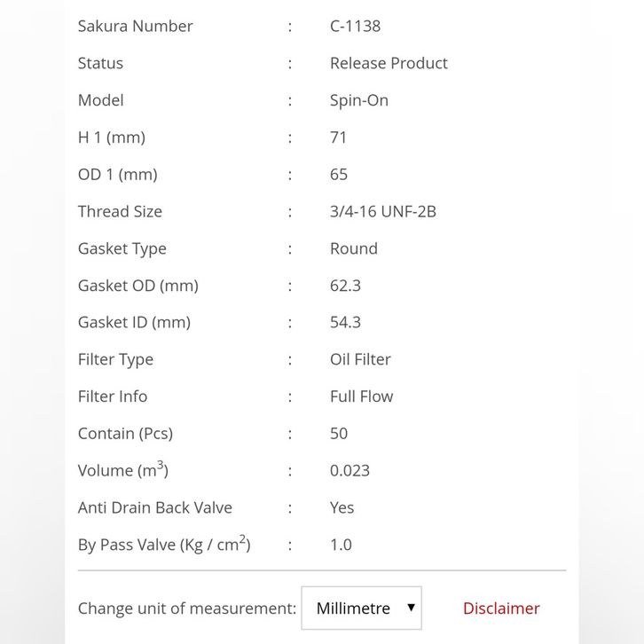The height and width of the screenshot is (644, 644).
Task: Select the Gasket ID value 54.3
Action: click(345, 322)
